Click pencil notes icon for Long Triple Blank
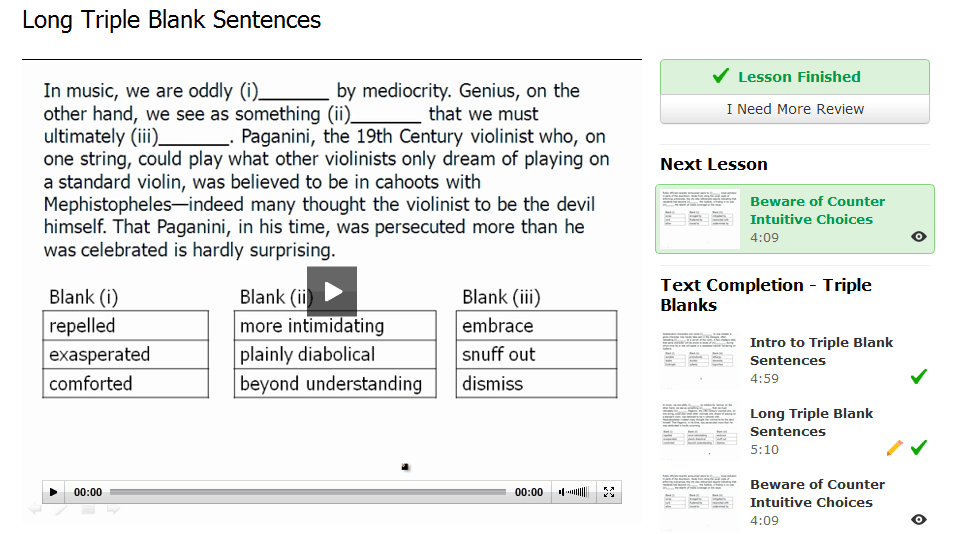Screen dimensions: 954x534 click(894, 448)
